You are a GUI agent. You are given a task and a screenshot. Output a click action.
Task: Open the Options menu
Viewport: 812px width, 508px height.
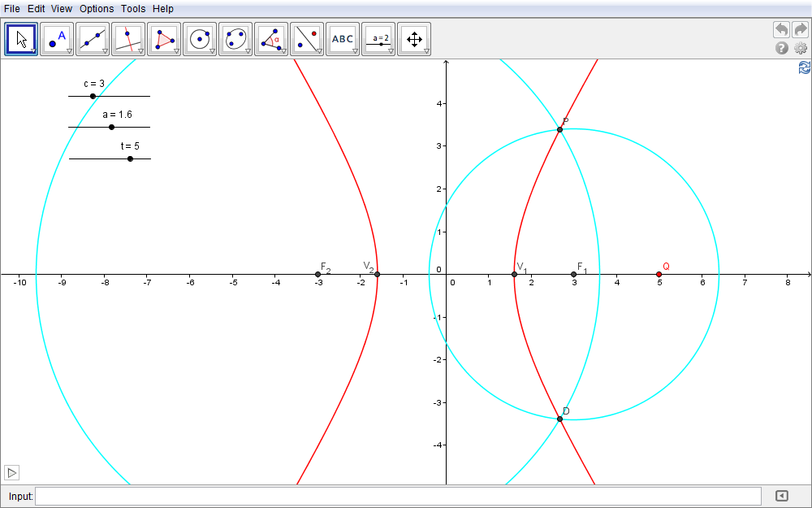click(97, 8)
